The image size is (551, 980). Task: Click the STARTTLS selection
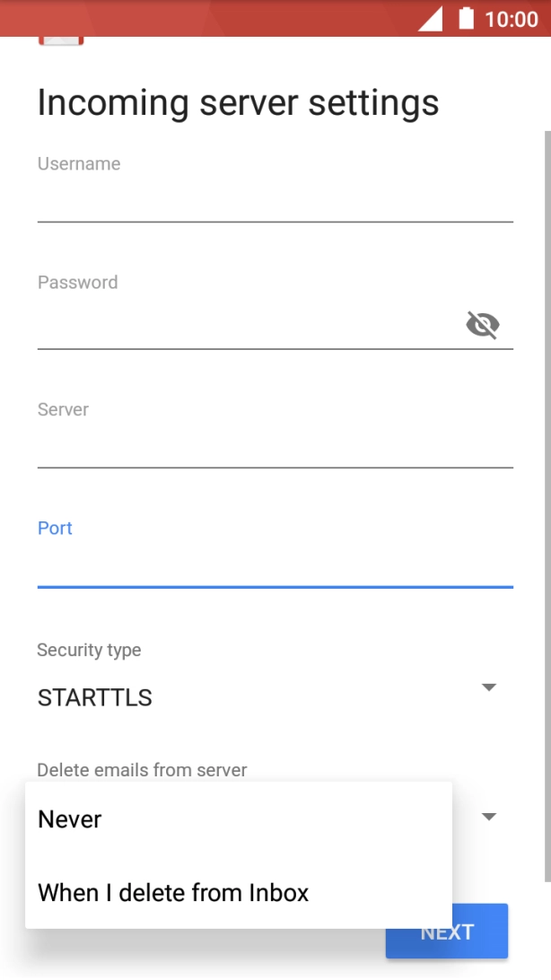93,697
